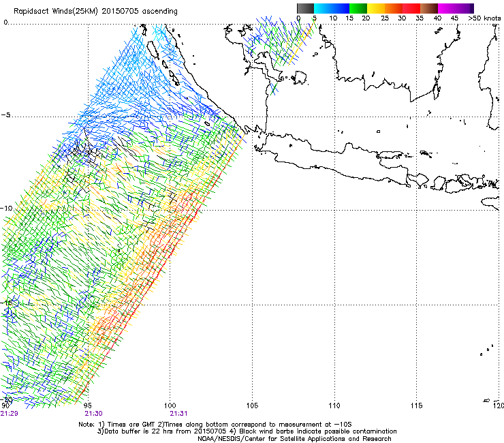The image size is (504, 443).
Task: Click the '20' legend scale label
Action: [x=366, y=18]
